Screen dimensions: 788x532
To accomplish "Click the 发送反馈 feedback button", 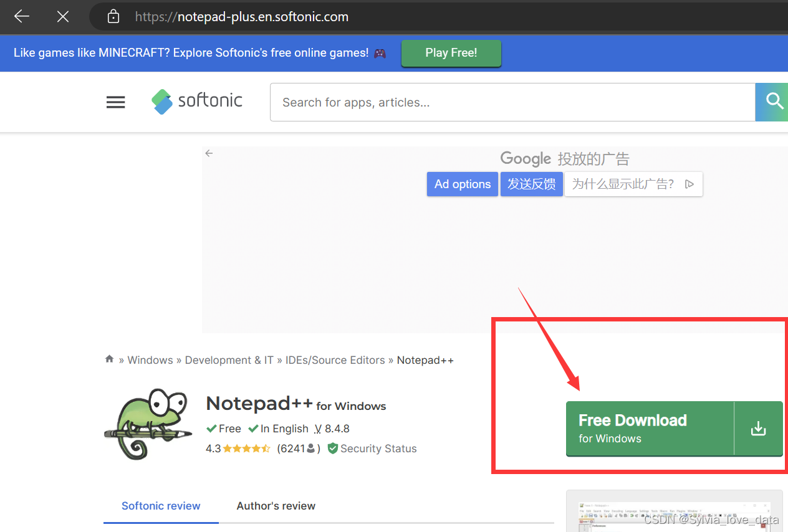I will [x=531, y=184].
